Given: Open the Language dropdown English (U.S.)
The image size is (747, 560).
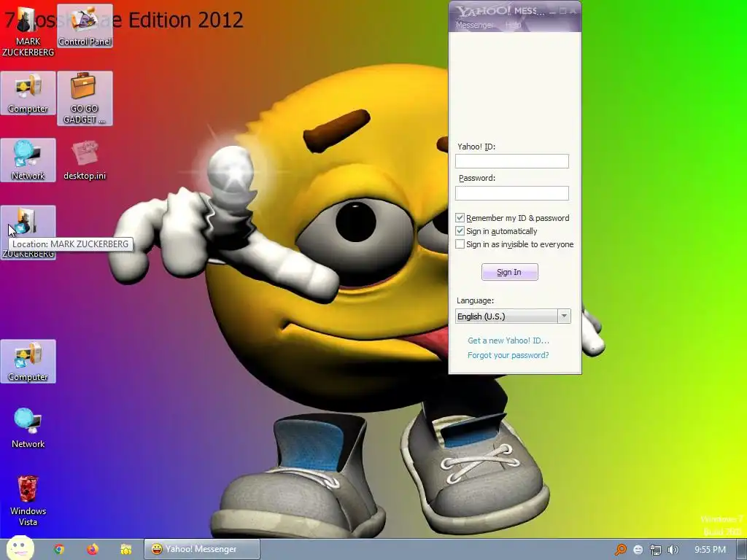Looking at the screenshot, I should pyautogui.click(x=513, y=316).
